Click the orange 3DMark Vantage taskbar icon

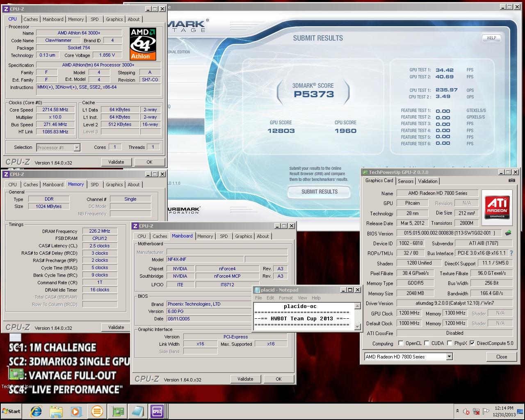pyautogui.click(x=97, y=411)
